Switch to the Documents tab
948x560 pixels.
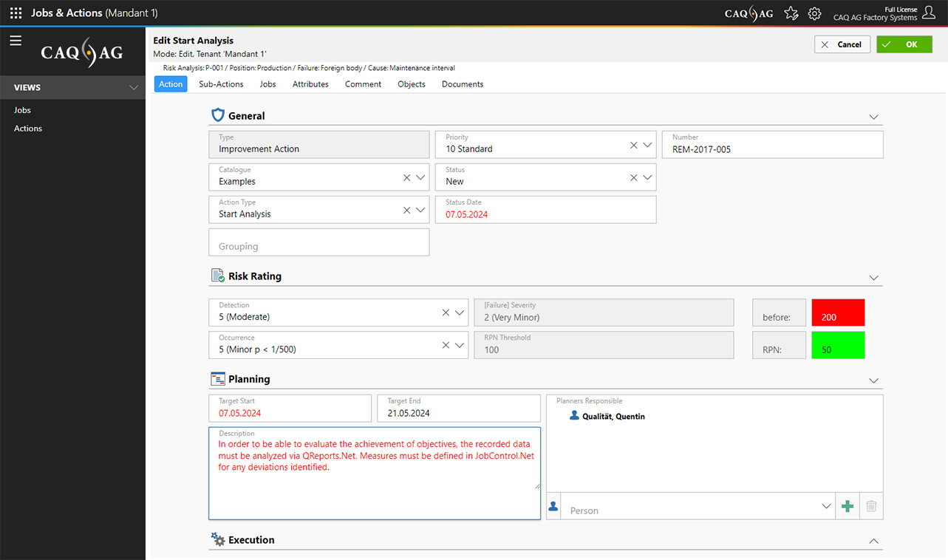463,84
